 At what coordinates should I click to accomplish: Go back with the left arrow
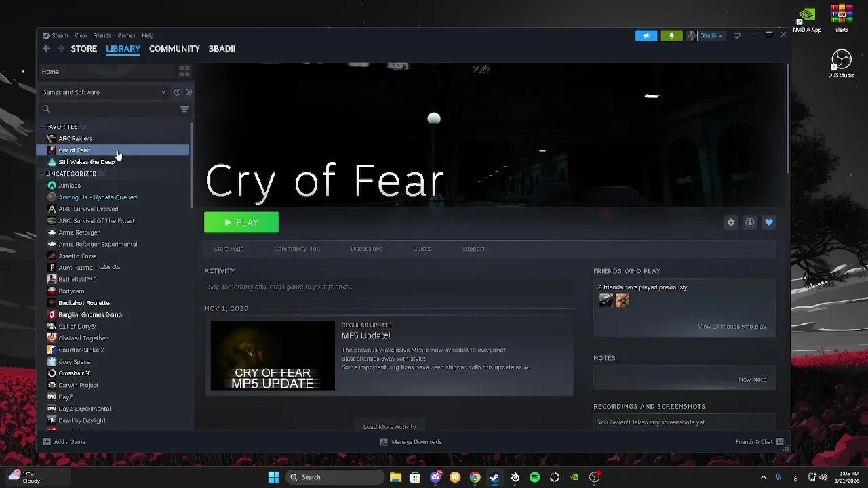(46, 48)
